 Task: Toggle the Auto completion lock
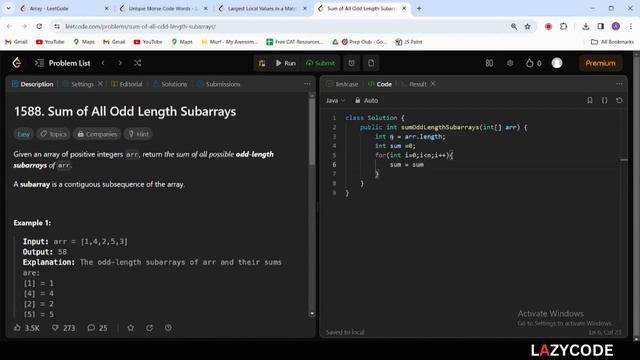point(367,100)
